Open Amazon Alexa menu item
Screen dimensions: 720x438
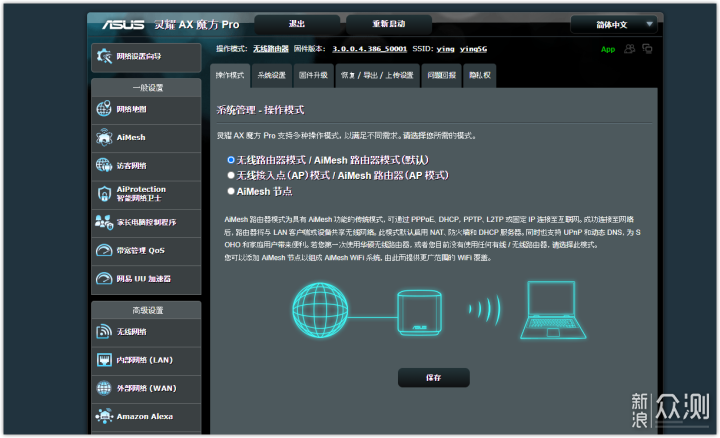[x=146, y=416]
